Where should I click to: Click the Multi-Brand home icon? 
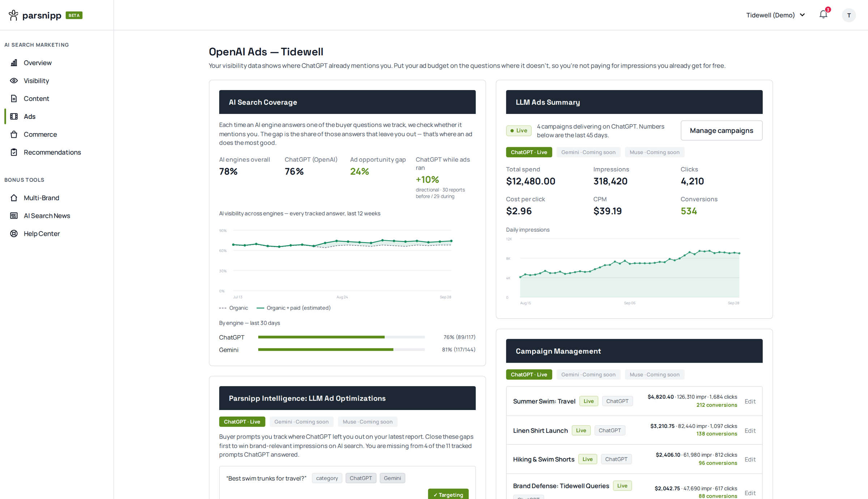tap(14, 198)
